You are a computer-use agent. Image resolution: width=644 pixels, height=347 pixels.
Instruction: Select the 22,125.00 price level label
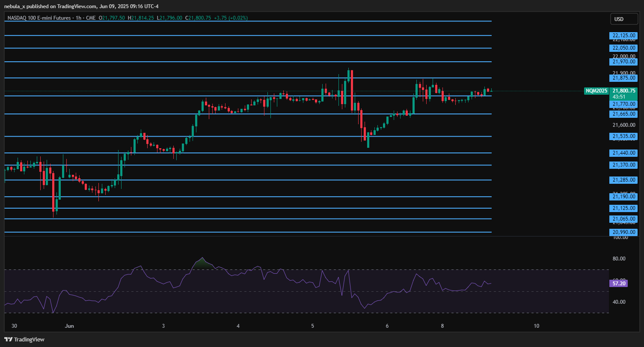pos(623,36)
